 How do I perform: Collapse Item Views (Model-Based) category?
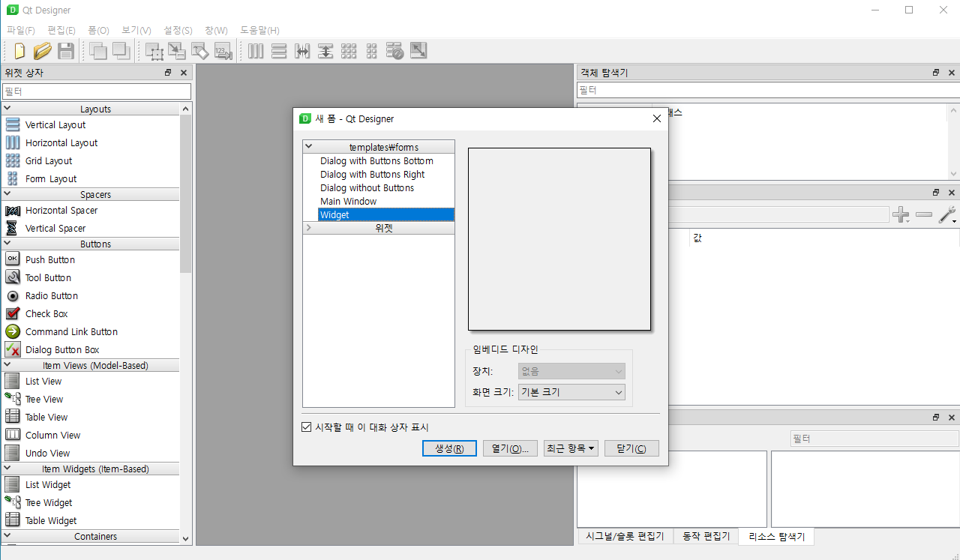7,365
